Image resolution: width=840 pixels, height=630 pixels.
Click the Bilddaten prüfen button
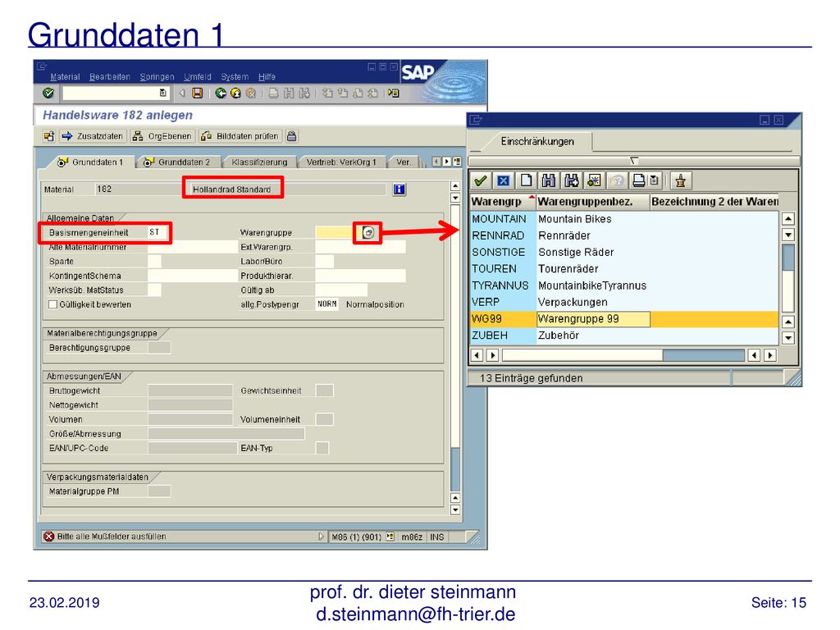pyautogui.click(x=240, y=136)
